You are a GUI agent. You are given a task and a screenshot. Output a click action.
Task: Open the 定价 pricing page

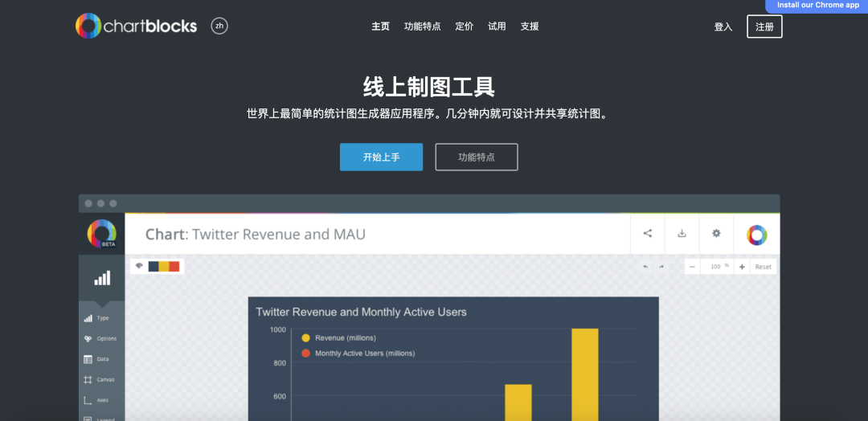[465, 27]
